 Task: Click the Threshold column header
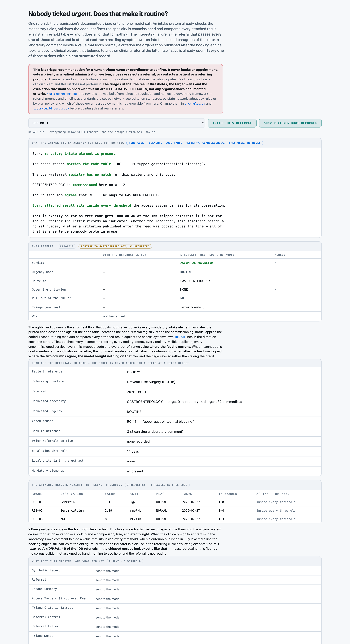pyautogui.click(x=228, y=494)
